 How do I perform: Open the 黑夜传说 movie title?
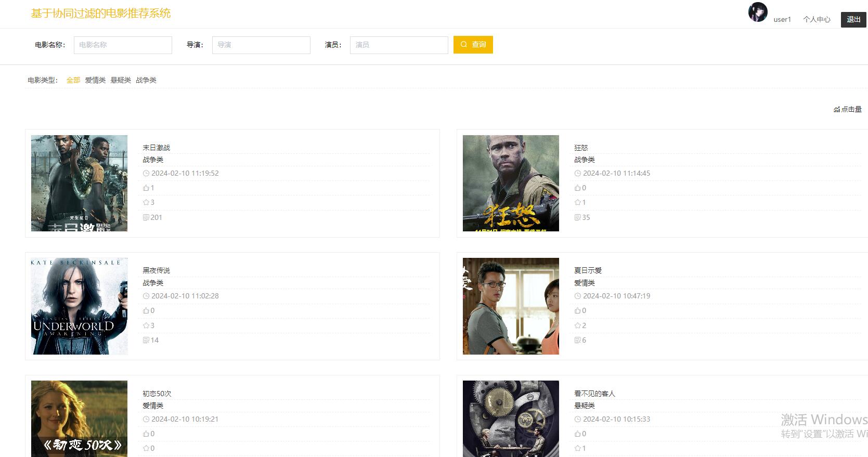(157, 270)
